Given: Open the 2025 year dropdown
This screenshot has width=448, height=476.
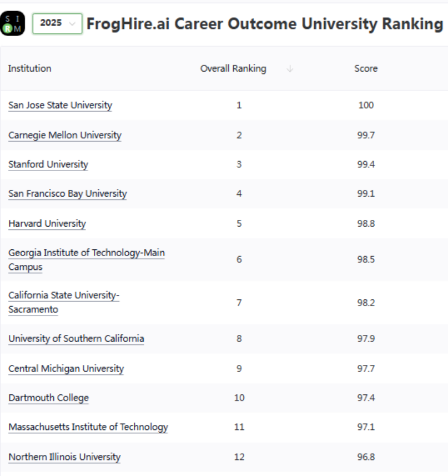Looking at the screenshot, I should pos(57,24).
